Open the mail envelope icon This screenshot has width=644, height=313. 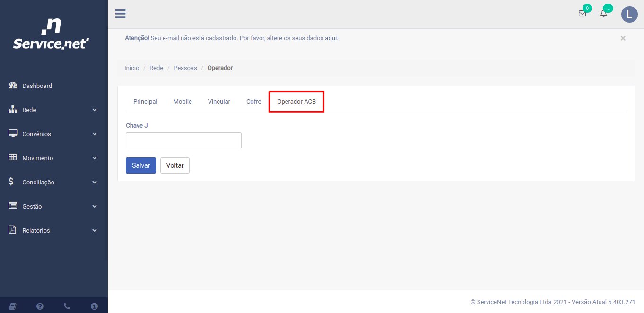[x=582, y=14]
